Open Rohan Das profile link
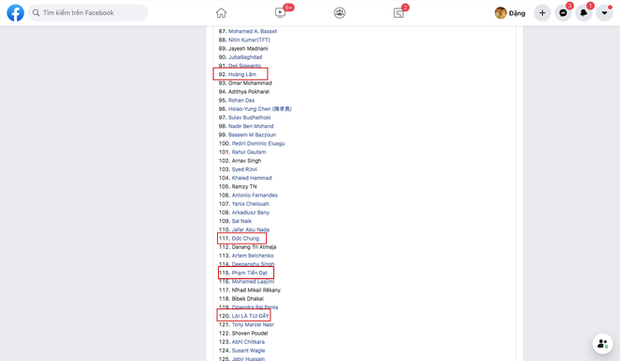The height and width of the screenshot is (361, 620). click(x=241, y=100)
